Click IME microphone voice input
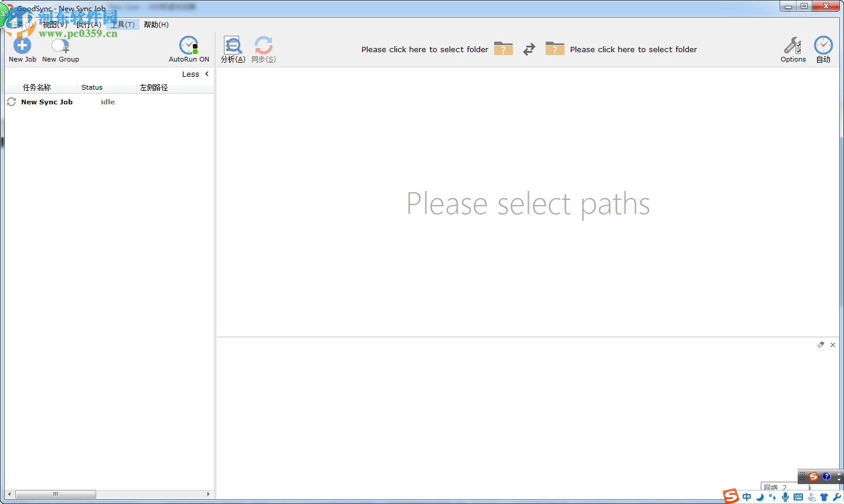Viewport: 844px width, 504px height. (x=785, y=497)
